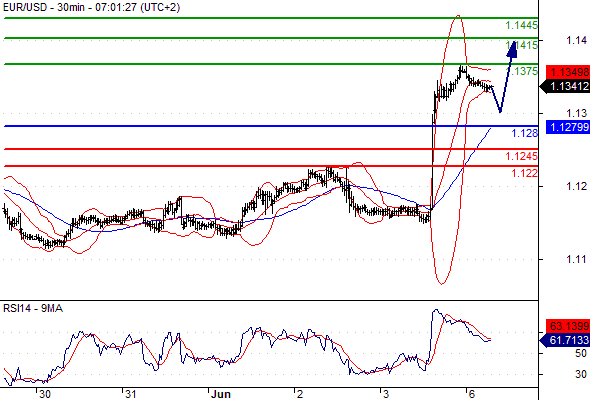Viewport: 590px width, 400px height.
Task: Select the 1.1445 green resistance label
Action: coord(522,26)
